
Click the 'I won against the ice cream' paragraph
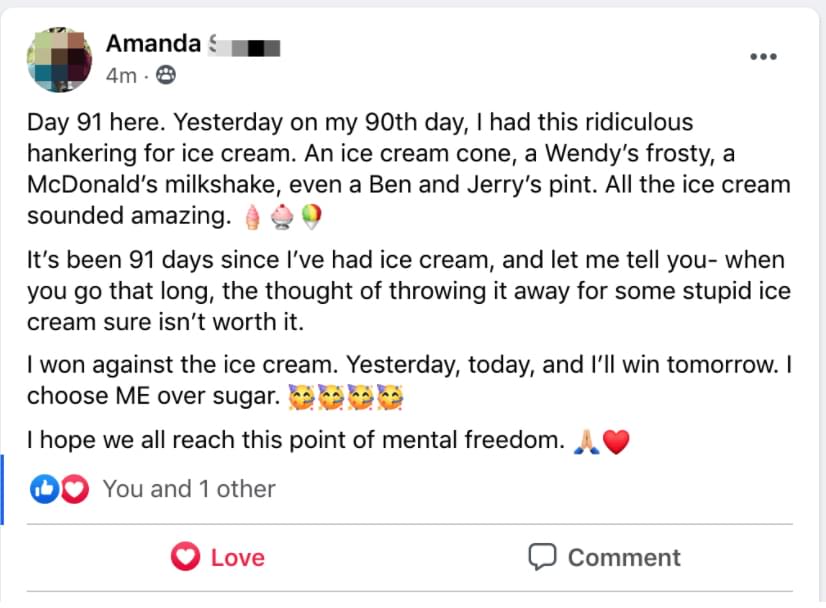pyautogui.click(x=400, y=380)
